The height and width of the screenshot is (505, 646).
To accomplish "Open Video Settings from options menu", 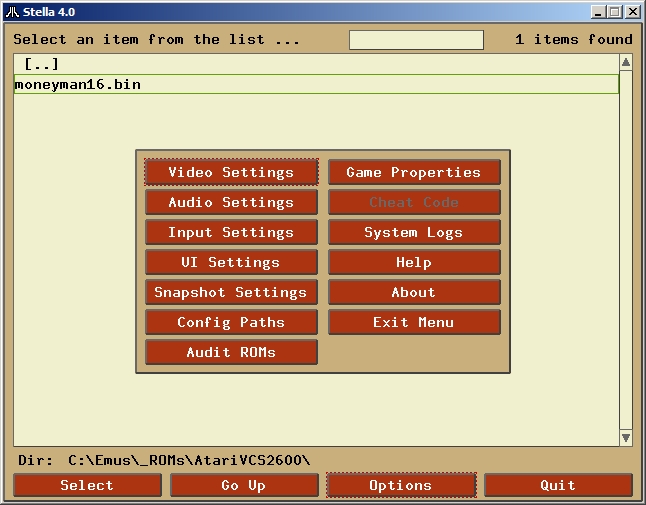I will pos(231,172).
